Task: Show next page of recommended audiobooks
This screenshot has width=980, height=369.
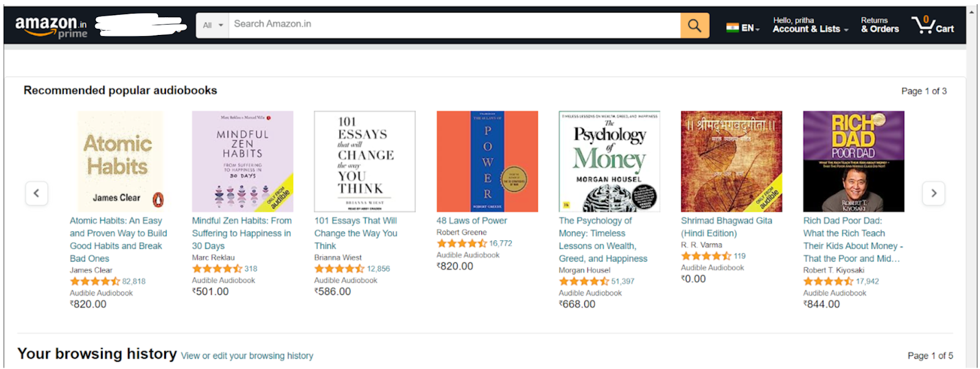Action: click(x=933, y=194)
